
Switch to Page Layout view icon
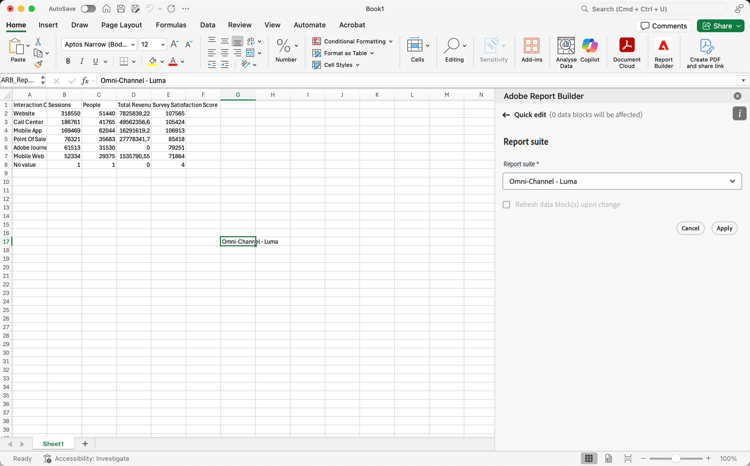tap(608, 458)
